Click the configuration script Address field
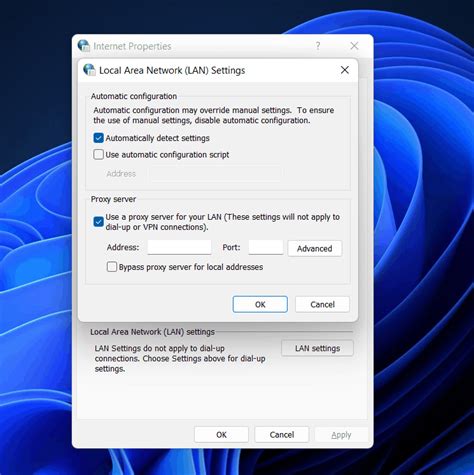The height and width of the screenshot is (475, 474). (x=215, y=174)
